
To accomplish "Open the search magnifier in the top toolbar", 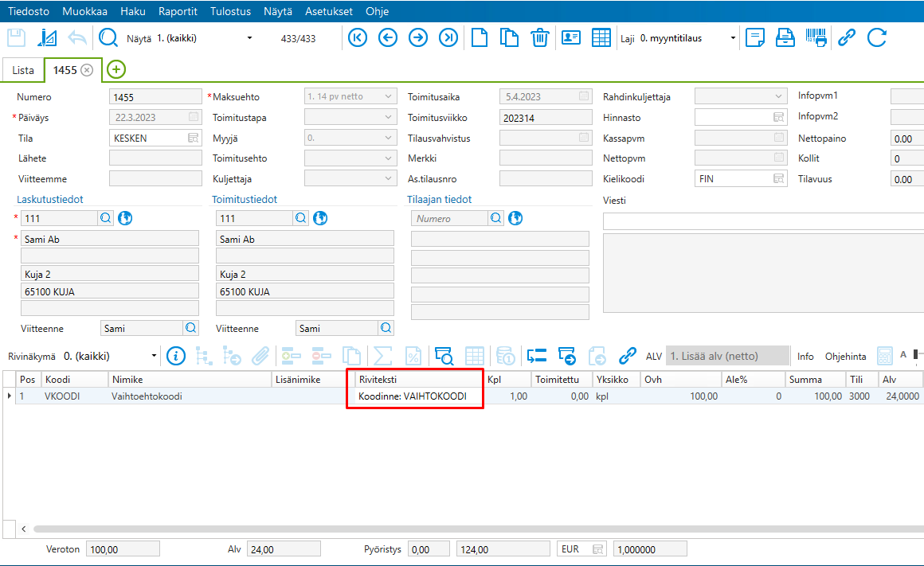I will [x=108, y=37].
